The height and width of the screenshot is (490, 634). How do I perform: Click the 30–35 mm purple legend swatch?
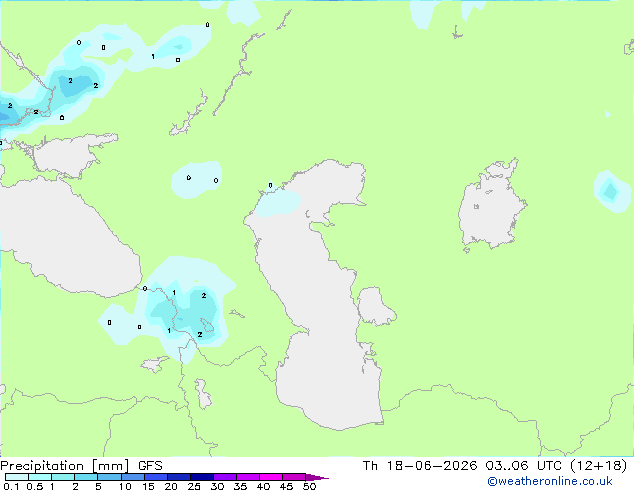point(225,477)
